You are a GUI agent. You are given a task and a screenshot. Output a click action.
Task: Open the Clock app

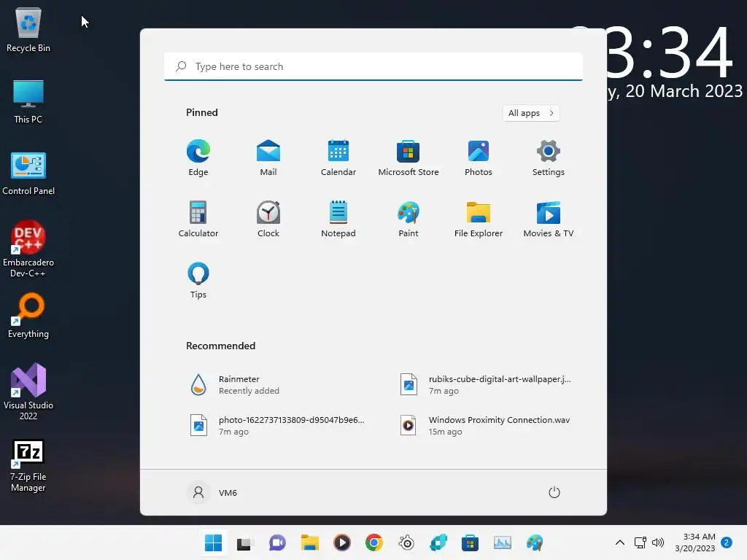coord(268,219)
